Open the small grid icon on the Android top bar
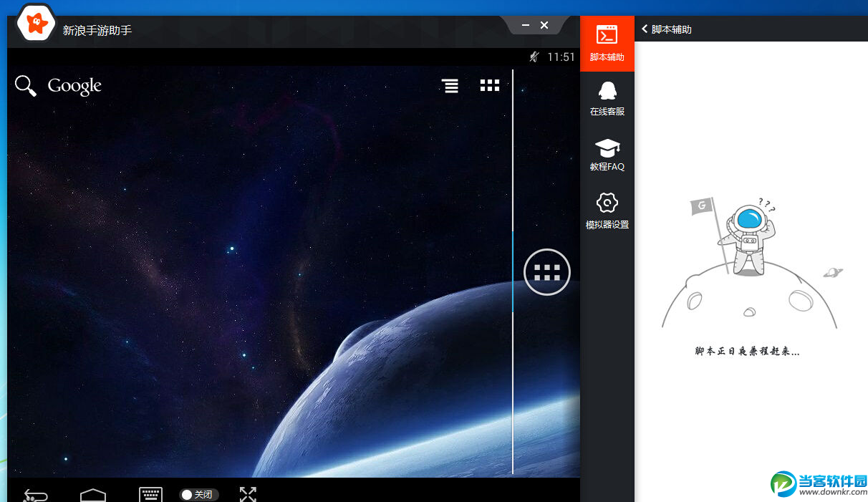 click(x=489, y=86)
